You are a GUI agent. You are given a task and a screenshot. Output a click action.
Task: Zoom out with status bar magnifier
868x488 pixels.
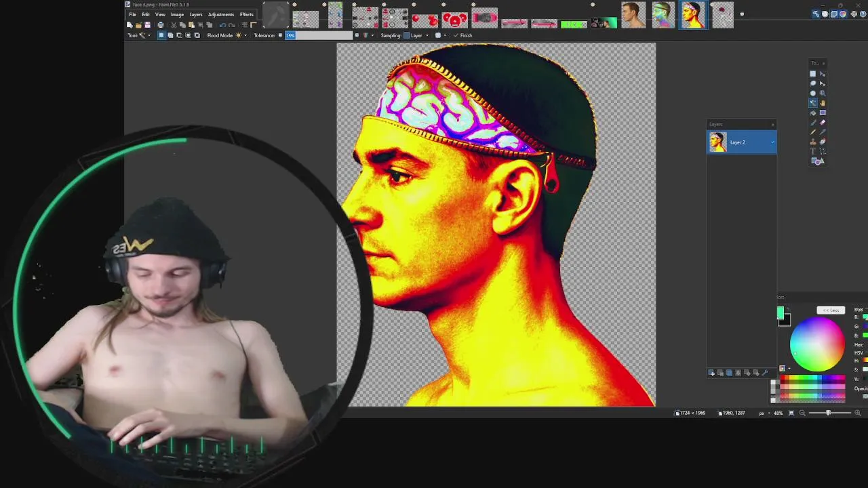click(802, 413)
